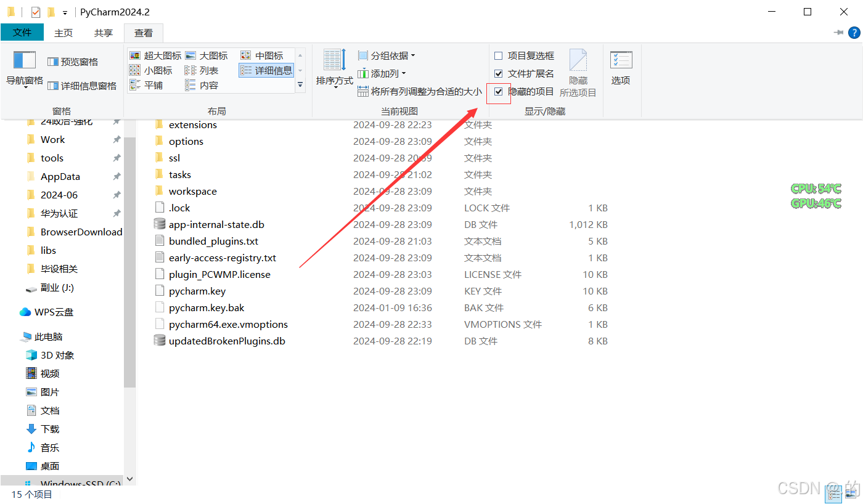The width and height of the screenshot is (863, 504).
Task: Open the Group by dropdown
Action: point(387,55)
